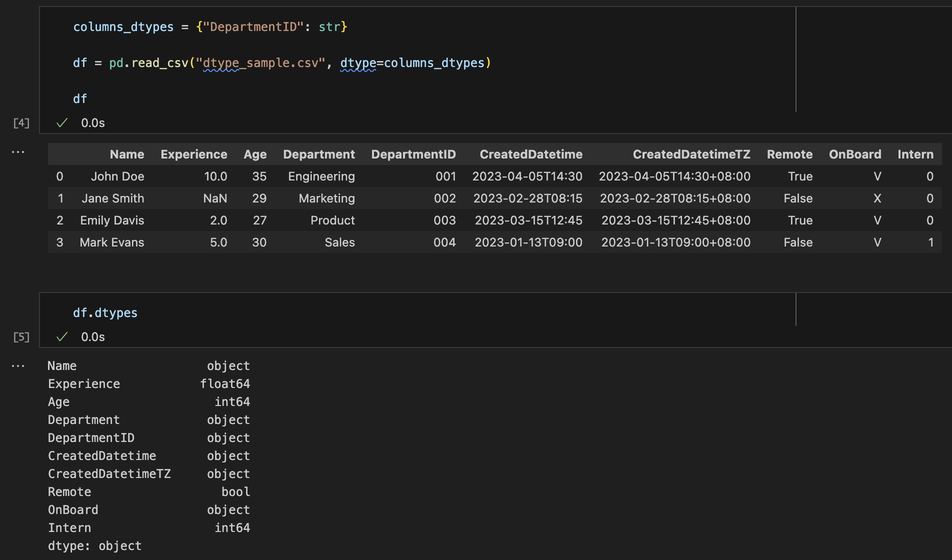
Task: Click the DepartmentID column header
Action: click(413, 154)
